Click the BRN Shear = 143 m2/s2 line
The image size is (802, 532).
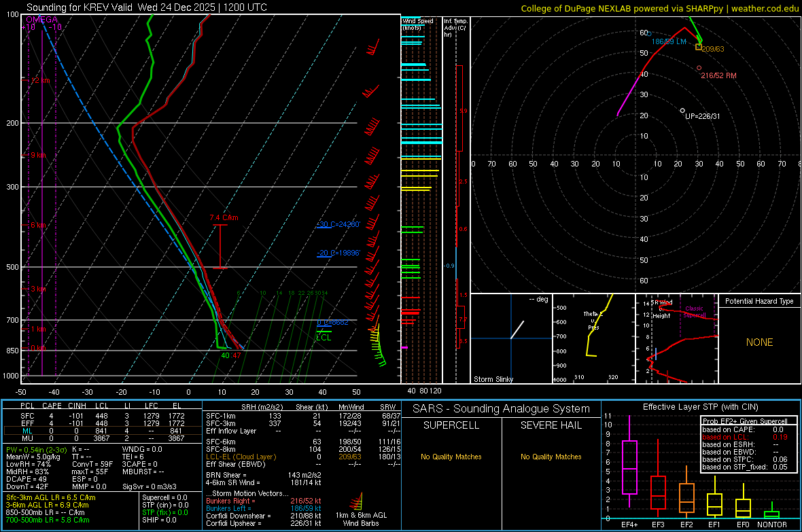(x=263, y=475)
